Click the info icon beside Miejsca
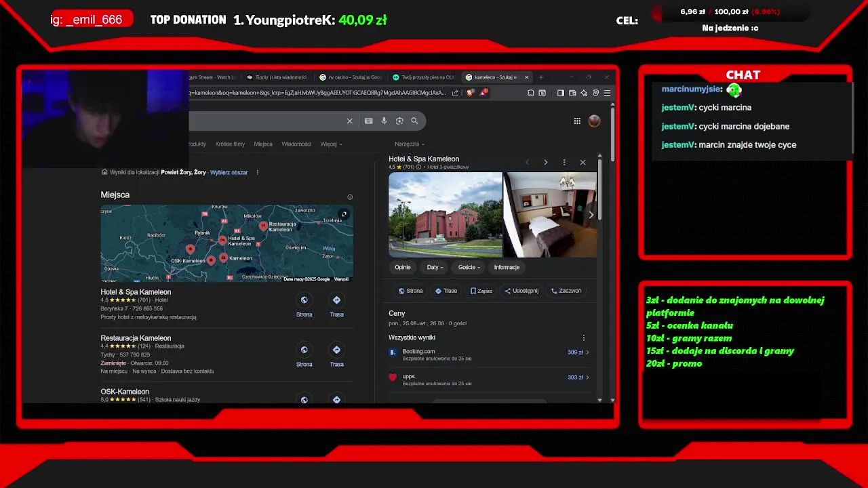The height and width of the screenshot is (488, 868). (350, 197)
